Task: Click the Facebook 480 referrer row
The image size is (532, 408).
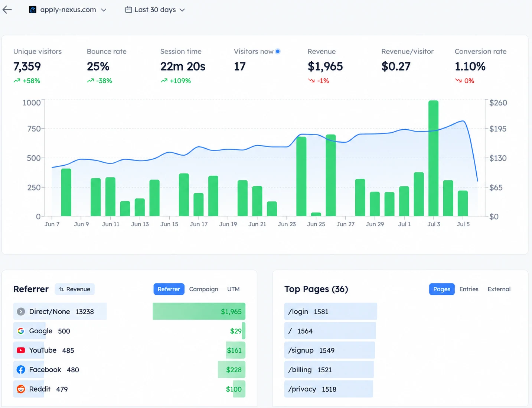Action: point(129,370)
